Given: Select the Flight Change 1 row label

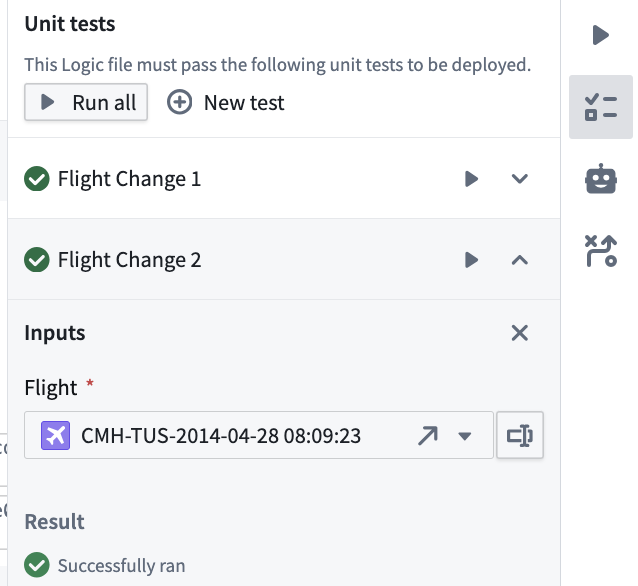Looking at the screenshot, I should pos(129,179).
